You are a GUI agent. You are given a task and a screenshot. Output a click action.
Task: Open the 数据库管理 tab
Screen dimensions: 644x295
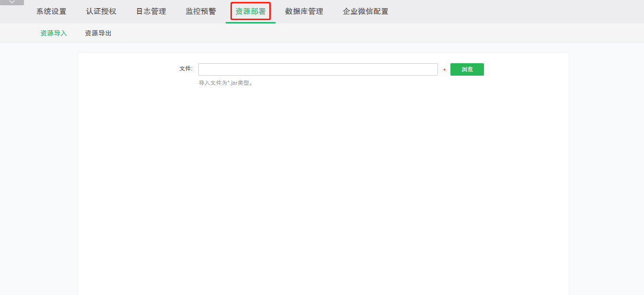point(304,11)
